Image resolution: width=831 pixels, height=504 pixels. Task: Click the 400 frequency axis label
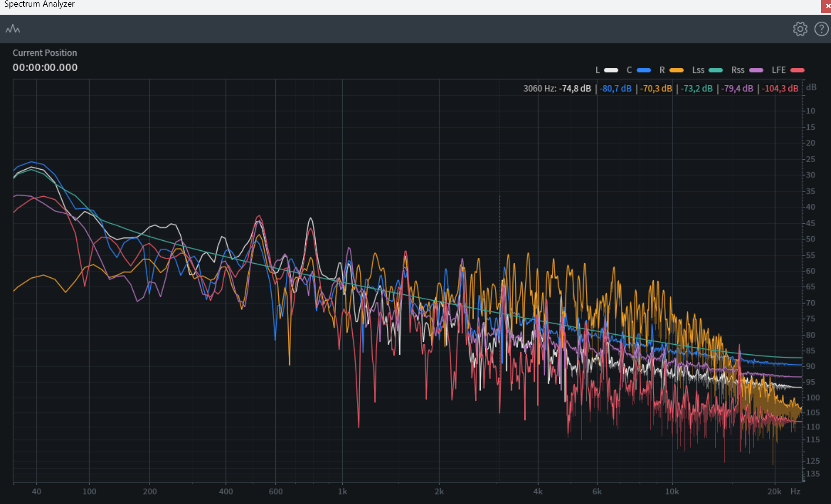226,492
